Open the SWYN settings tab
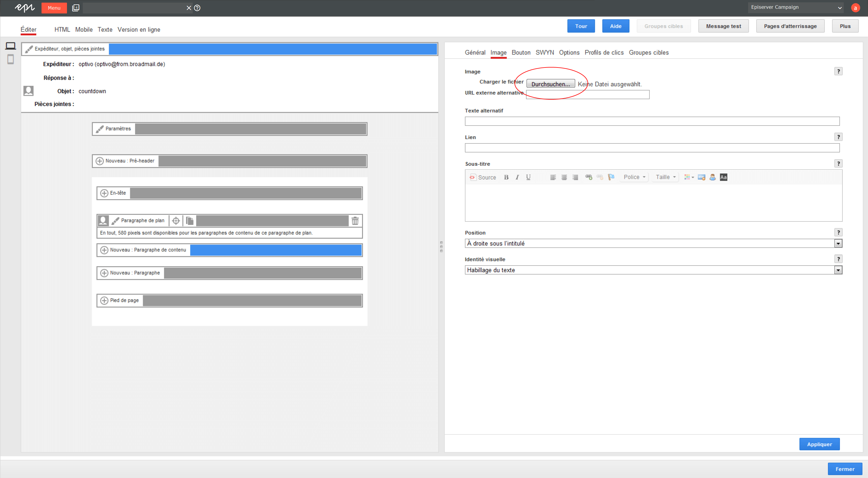Screen dimensions: 868x478 (545, 53)
